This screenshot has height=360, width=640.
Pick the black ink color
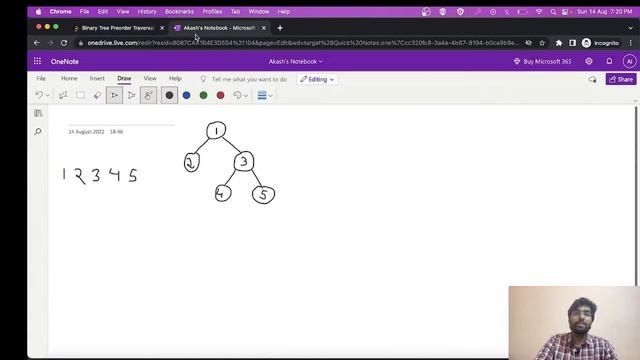point(169,96)
